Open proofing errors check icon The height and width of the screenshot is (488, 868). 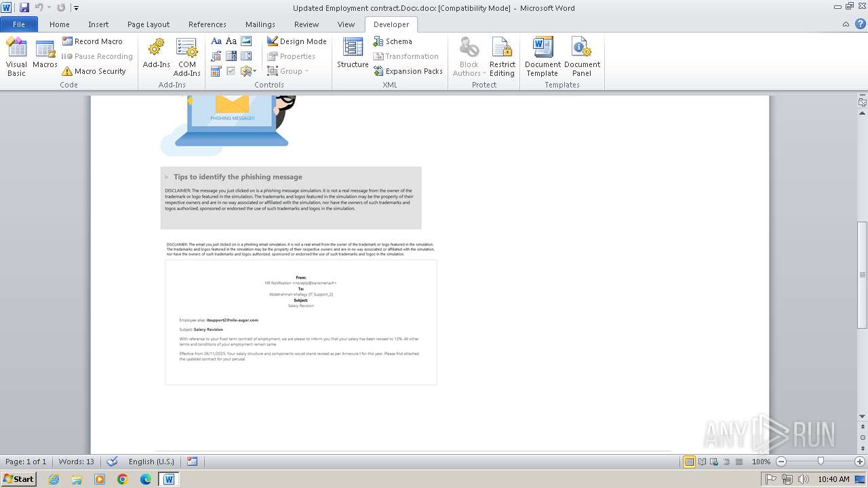point(113,462)
